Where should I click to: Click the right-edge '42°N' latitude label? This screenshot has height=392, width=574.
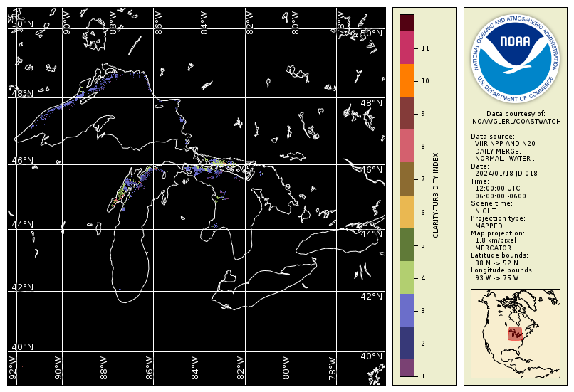coord(371,297)
